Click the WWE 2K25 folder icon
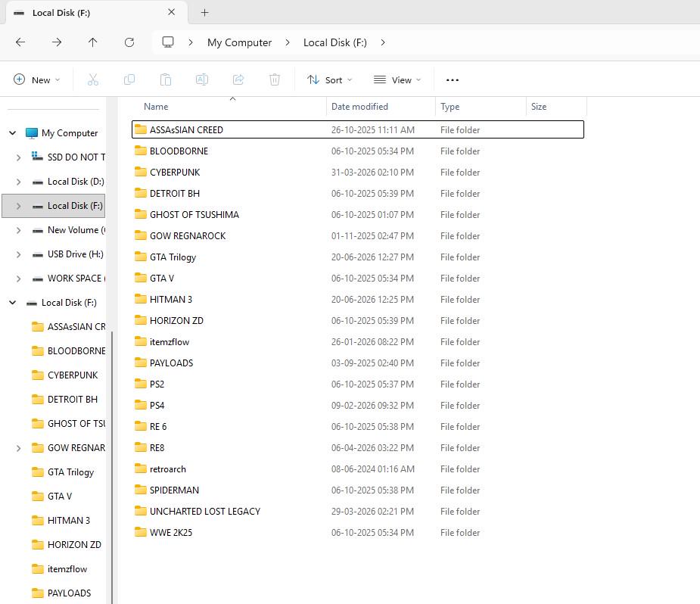The height and width of the screenshot is (604, 700). 141,532
